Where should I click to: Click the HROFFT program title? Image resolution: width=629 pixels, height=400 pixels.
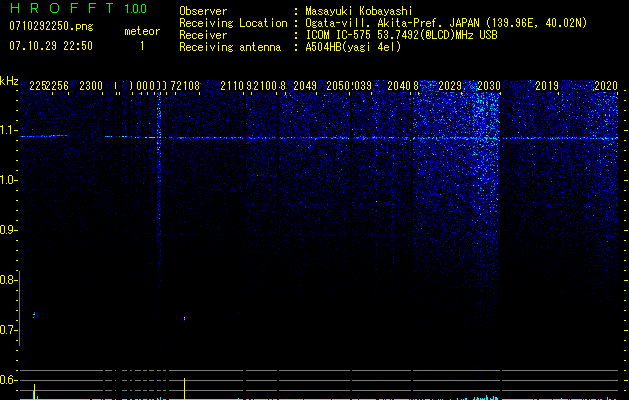62,8
